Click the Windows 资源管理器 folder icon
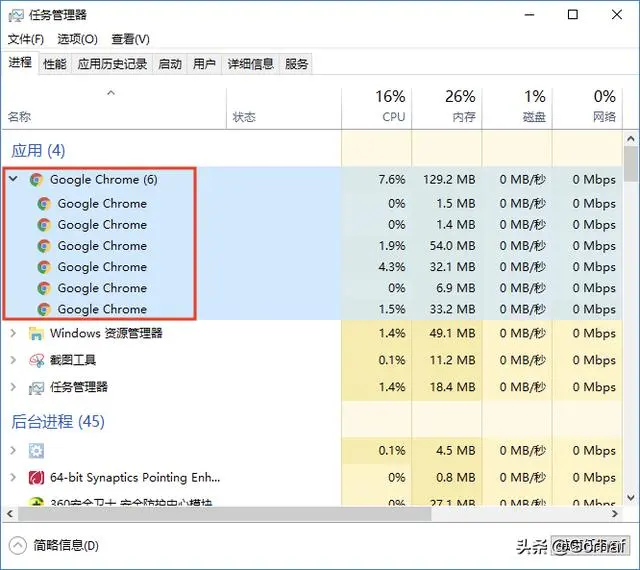The image size is (640, 570). click(36, 334)
